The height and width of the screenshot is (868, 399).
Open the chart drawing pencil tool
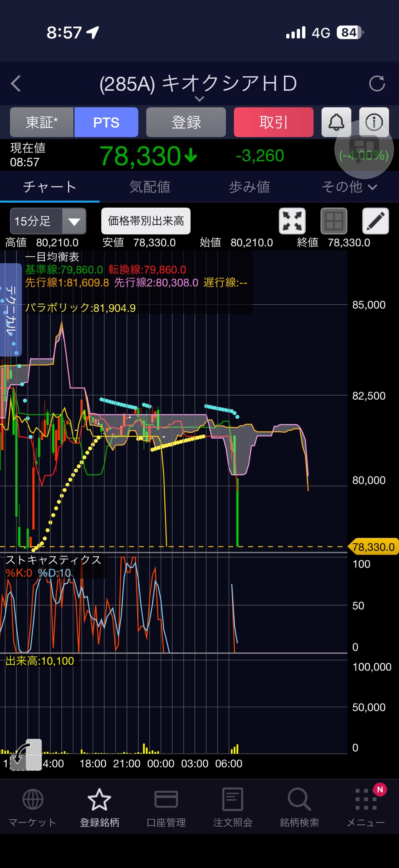(x=376, y=221)
